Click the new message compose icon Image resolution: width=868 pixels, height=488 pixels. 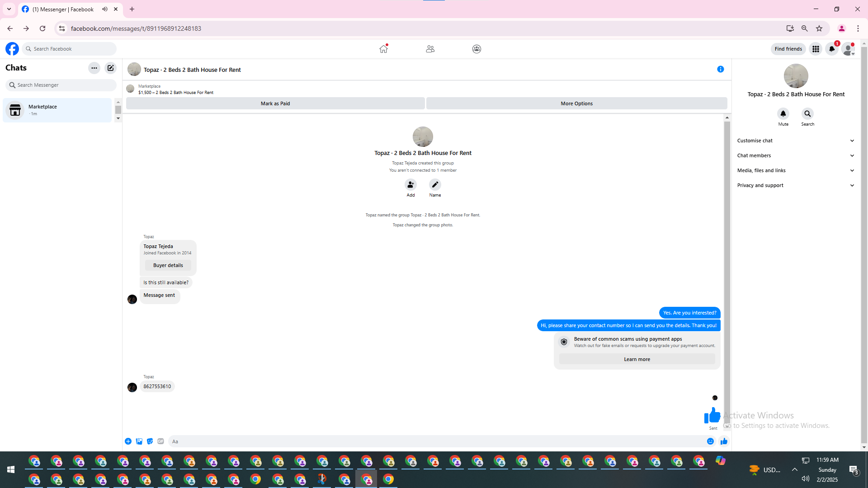pyautogui.click(x=110, y=68)
